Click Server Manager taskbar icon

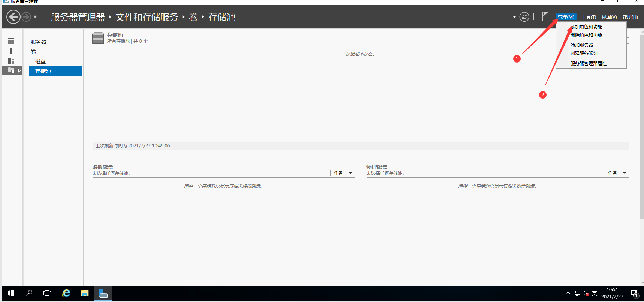pyautogui.click(x=103, y=293)
